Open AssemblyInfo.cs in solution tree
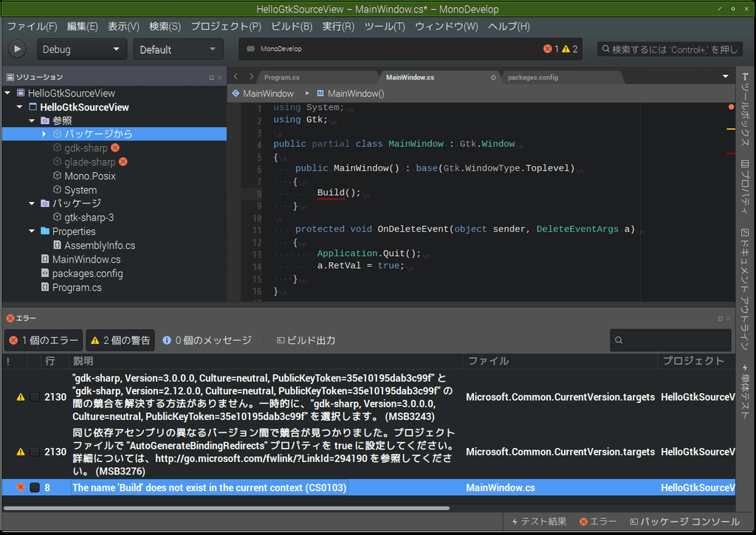 [x=100, y=245]
